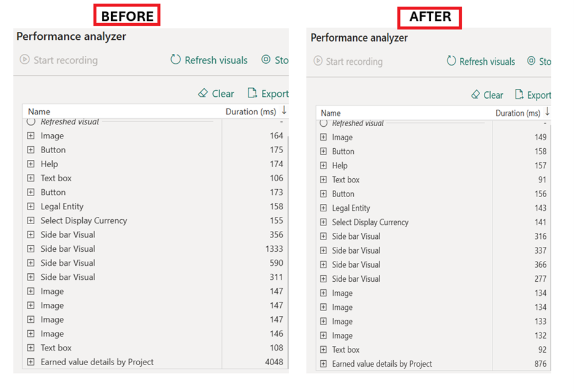Expand Select Display Currency row in BEFORE panel
Screen dimensions: 574x392
(x=31, y=221)
